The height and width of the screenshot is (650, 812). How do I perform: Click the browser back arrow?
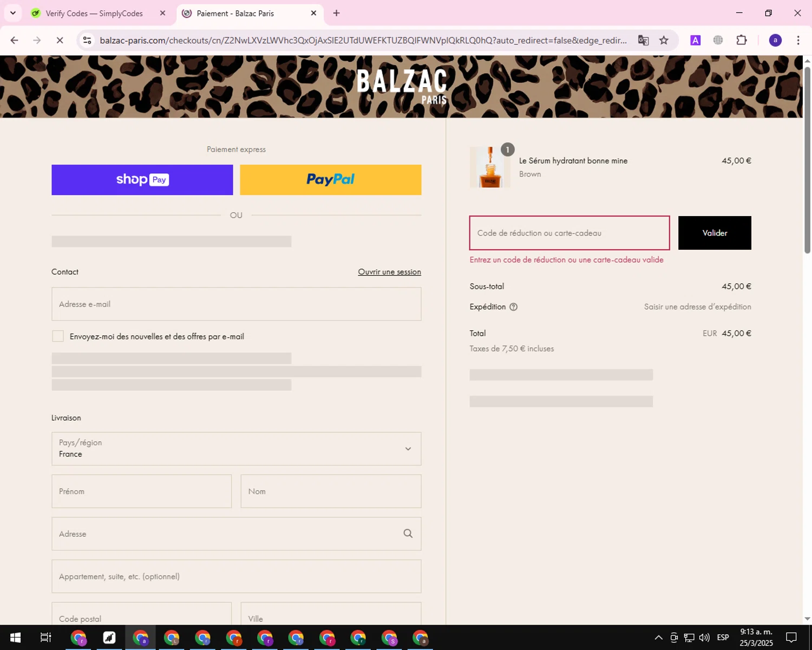coord(15,40)
